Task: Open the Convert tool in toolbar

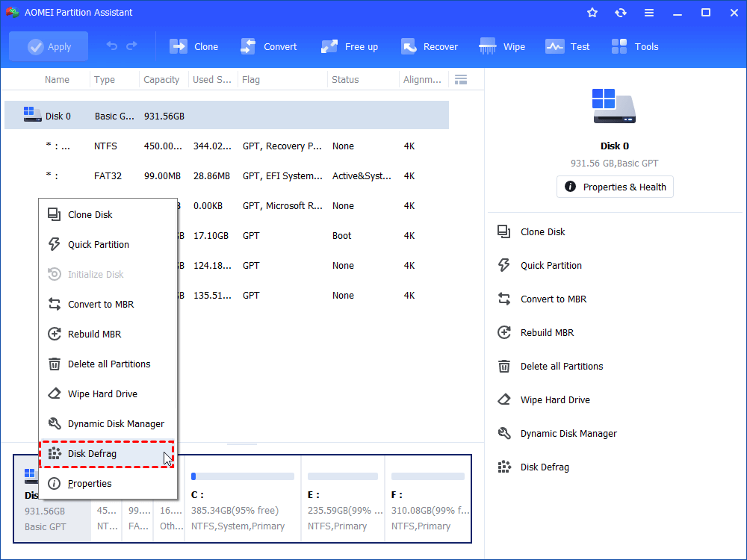Action: (x=268, y=46)
